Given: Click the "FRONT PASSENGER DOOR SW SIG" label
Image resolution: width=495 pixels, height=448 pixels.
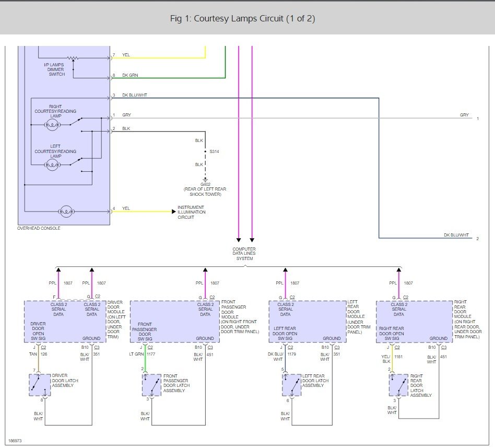Looking at the screenshot, I should point(145,332).
